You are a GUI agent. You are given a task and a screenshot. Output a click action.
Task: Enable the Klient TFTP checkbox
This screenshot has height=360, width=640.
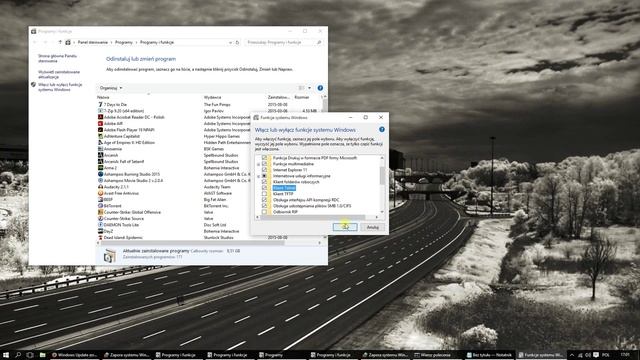(x=264, y=194)
